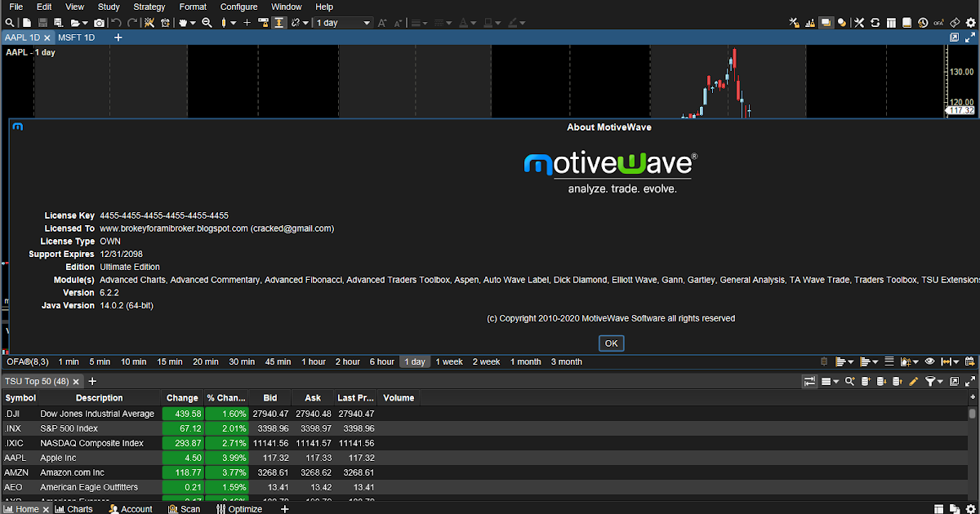Click the banknote money icon
Screen dimensions: 980x514
pyautogui.click(x=955, y=23)
